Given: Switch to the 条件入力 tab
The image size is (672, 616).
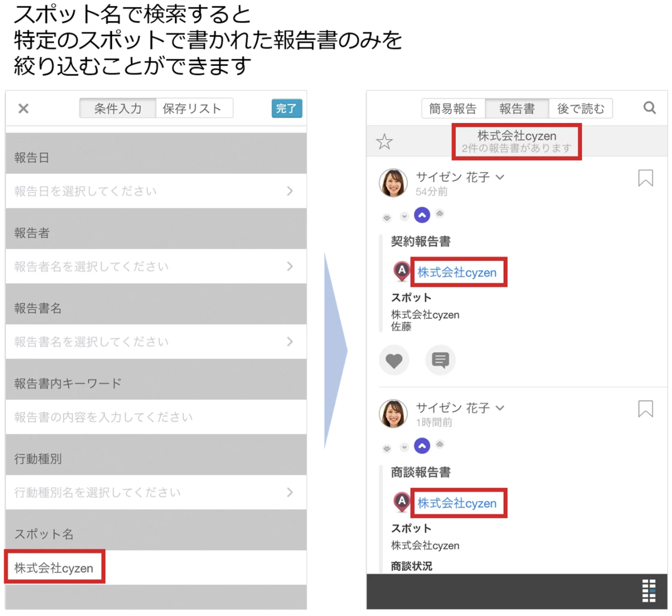Looking at the screenshot, I should click(118, 108).
